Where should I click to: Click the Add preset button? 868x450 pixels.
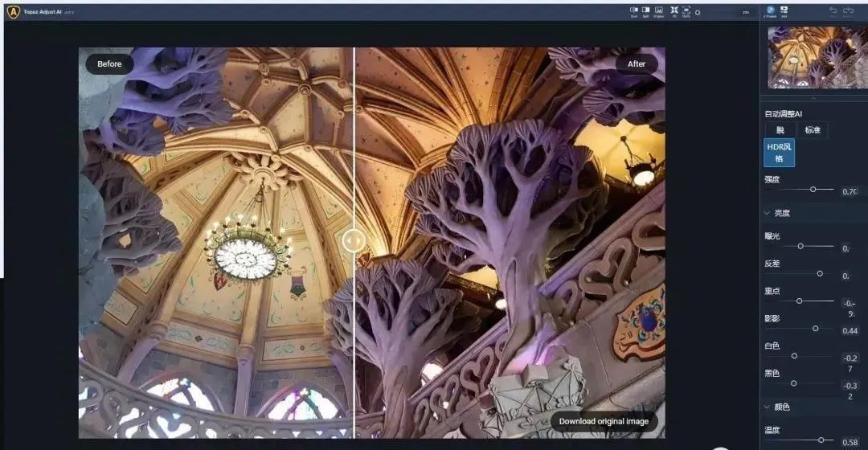click(x=784, y=11)
